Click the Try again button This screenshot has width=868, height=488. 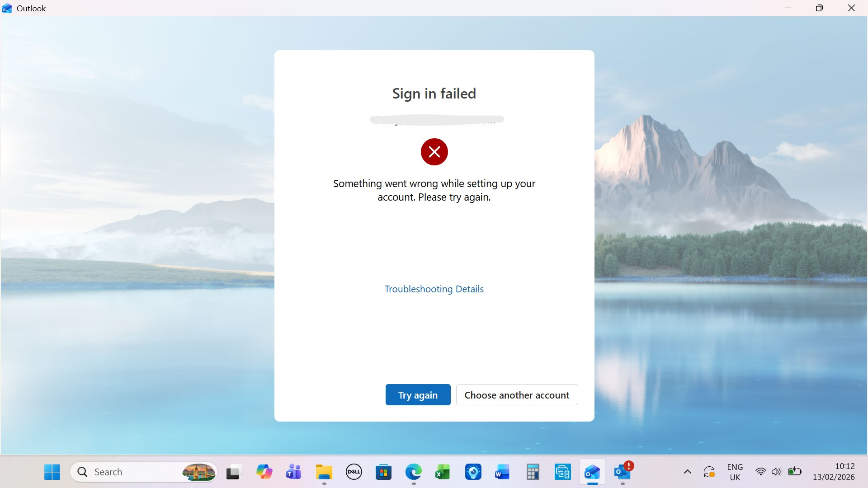[x=418, y=395]
